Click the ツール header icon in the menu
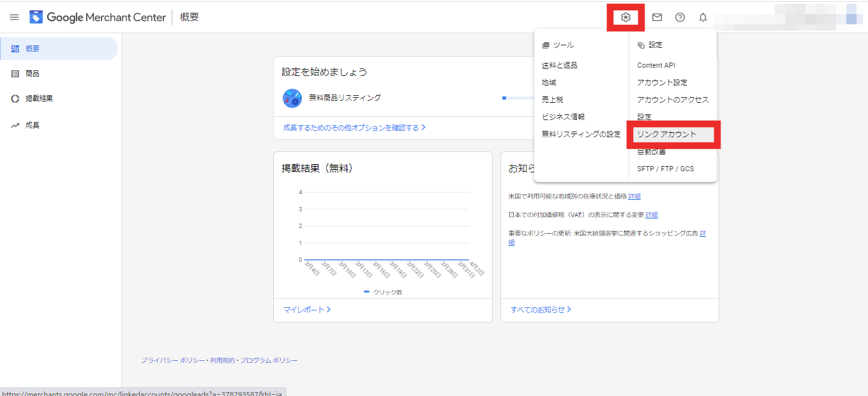This screenshot has width=868, height=396. point(546,45)
